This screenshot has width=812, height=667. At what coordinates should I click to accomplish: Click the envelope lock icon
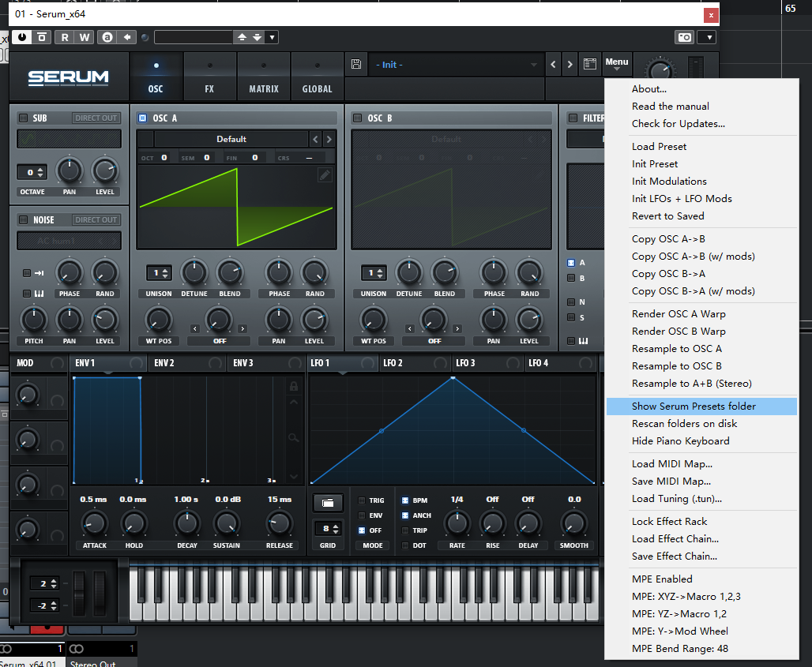pos(294,386)
